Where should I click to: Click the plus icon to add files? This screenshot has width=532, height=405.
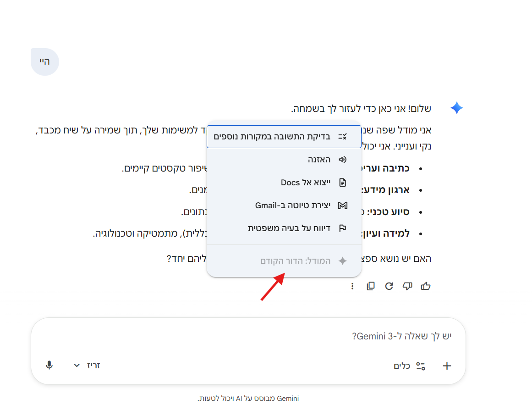point(447,366)
